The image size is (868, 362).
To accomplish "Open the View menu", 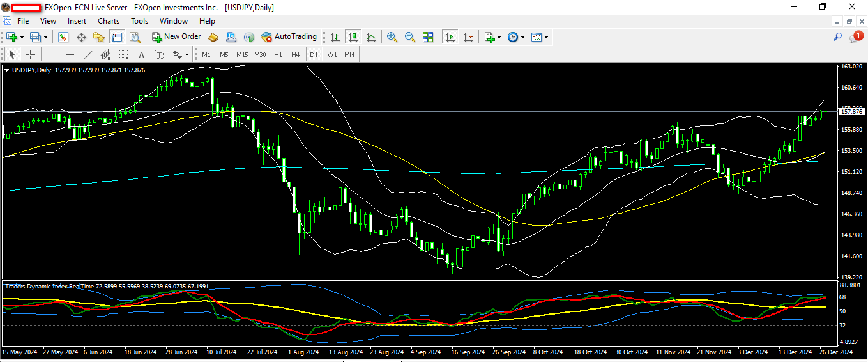I will [x=48, y=21].
